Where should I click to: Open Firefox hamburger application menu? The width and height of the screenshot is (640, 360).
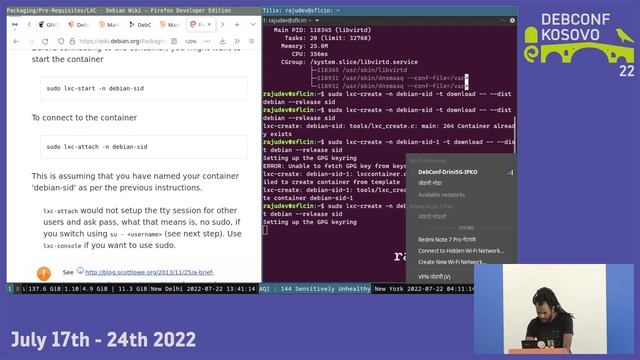point(251,41)
